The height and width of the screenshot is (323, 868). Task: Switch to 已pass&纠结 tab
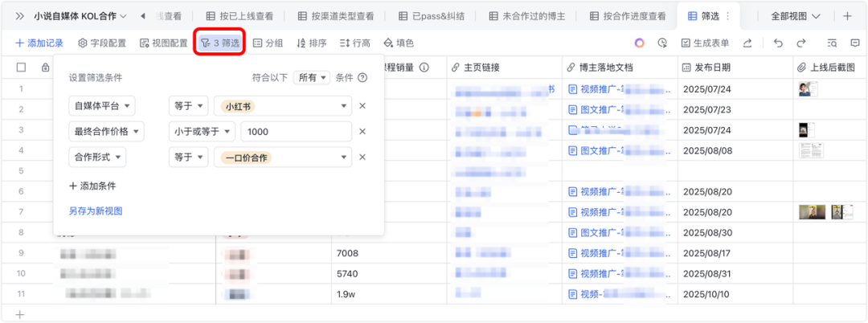click(x=432, y=16)
